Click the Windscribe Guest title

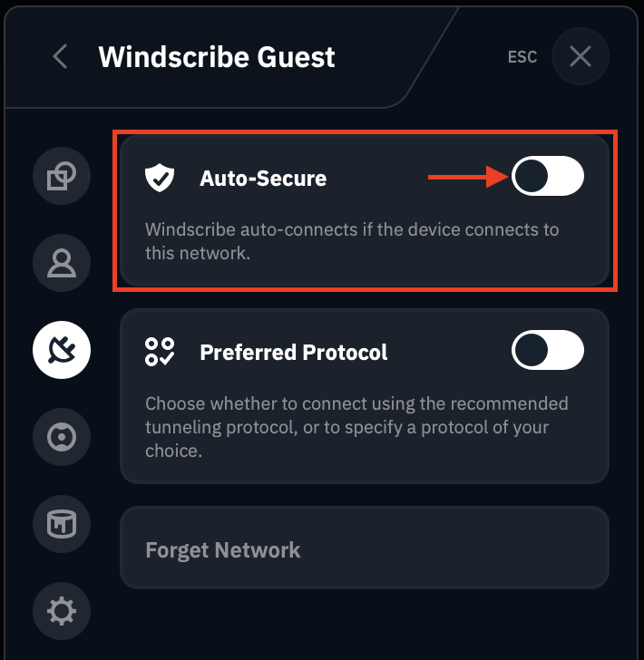217,57
